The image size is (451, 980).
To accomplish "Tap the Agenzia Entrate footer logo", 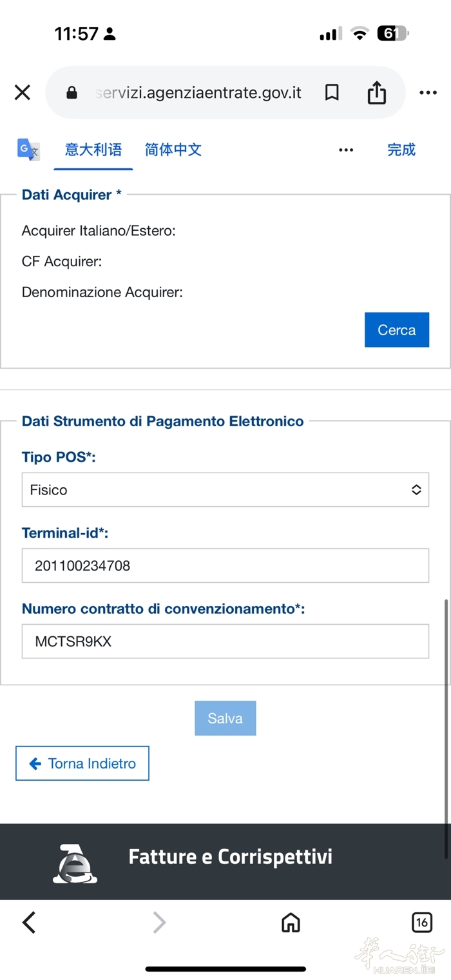I will 75,863.
